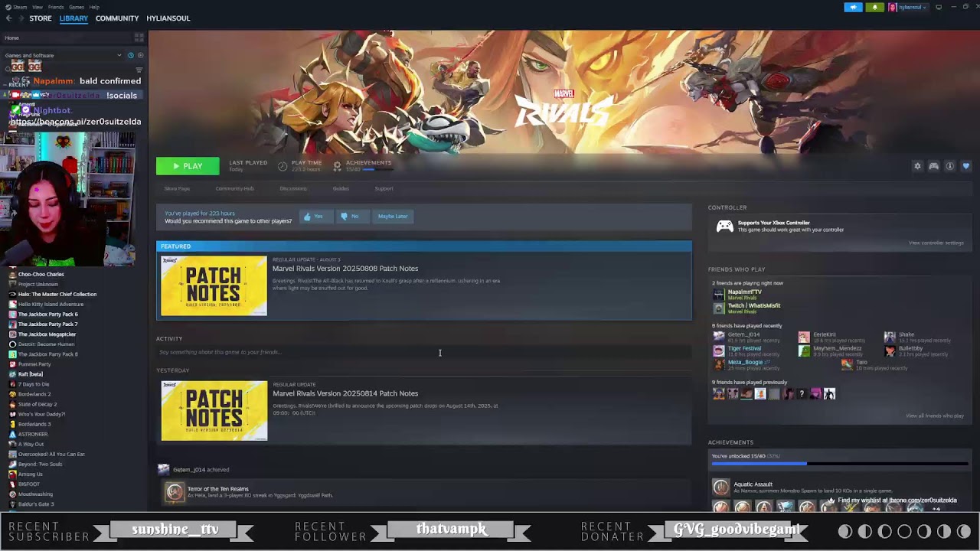This screenshot has width=980, height=551.
Task: Open EerieKiril friend avatar
Action: [x=804, y=337]
